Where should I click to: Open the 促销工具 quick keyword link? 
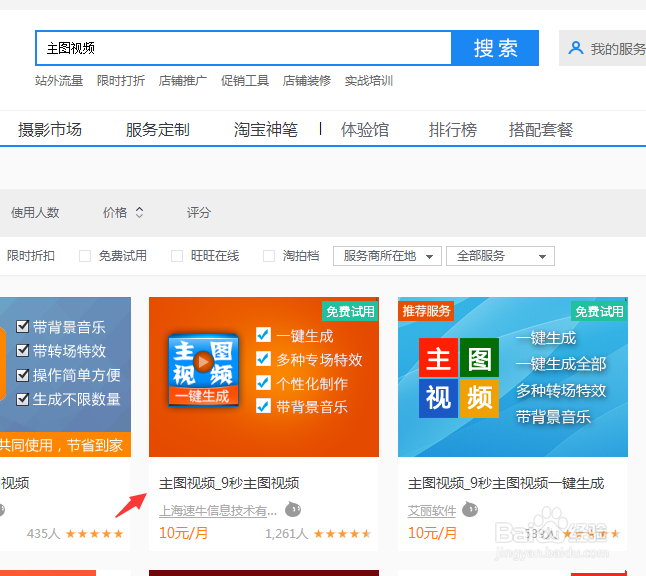point(245,81)
